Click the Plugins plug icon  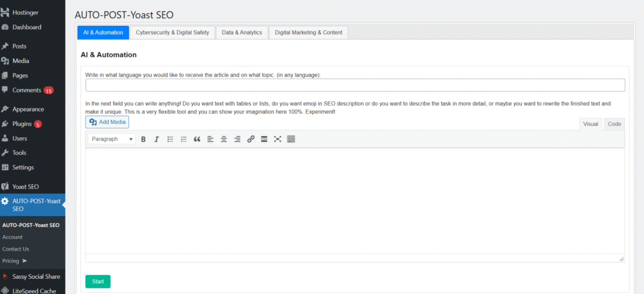pyautogui.click(x=5, y=124)
